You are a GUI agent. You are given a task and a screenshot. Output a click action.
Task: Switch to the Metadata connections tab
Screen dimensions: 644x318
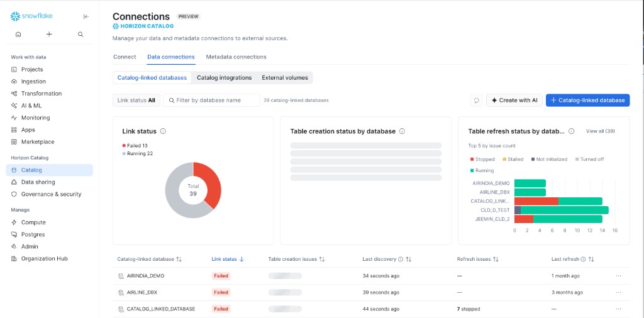(236, 57)
